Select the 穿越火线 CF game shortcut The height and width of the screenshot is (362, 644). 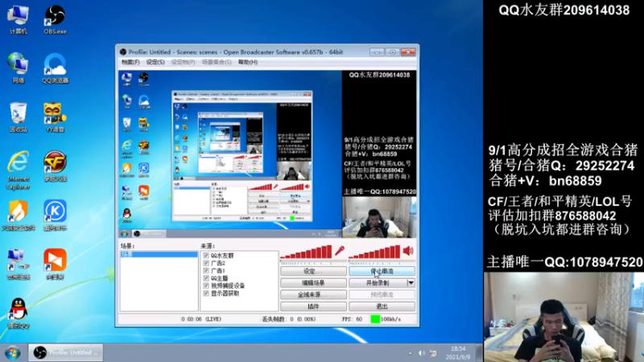[55, 166]
